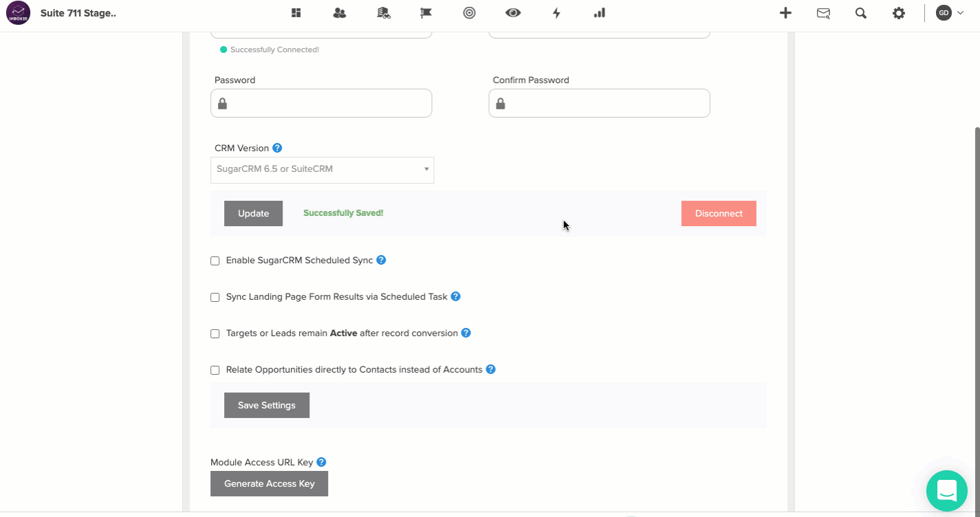Click the search magnifier icon

[861, 12]
